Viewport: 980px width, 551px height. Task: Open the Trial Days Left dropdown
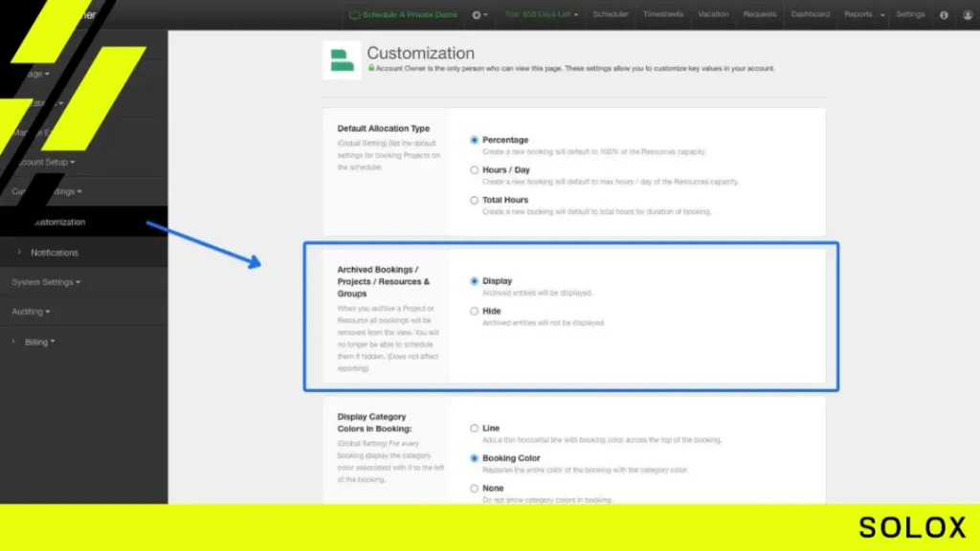click(x=542, y=14)
